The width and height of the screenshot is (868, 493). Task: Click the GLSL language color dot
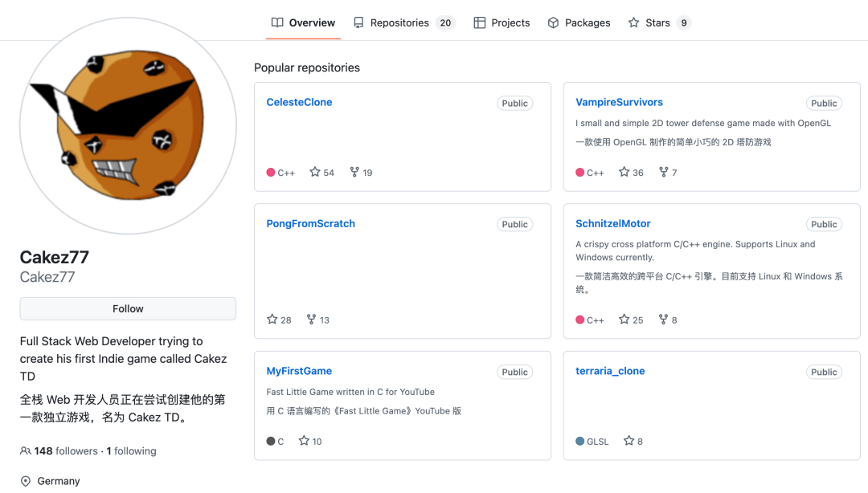pyautogui.click(x=580, y=441)
